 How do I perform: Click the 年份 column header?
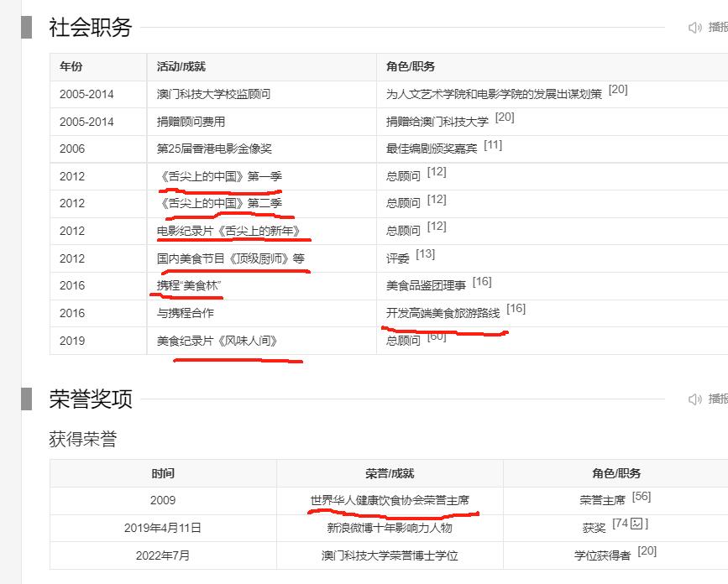click(x=71, y=67)
